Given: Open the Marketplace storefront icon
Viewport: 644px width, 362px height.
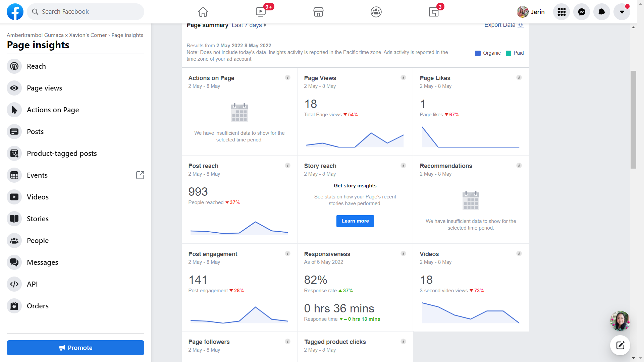Looking at the screenshot, I should click(x=318, y=12).
